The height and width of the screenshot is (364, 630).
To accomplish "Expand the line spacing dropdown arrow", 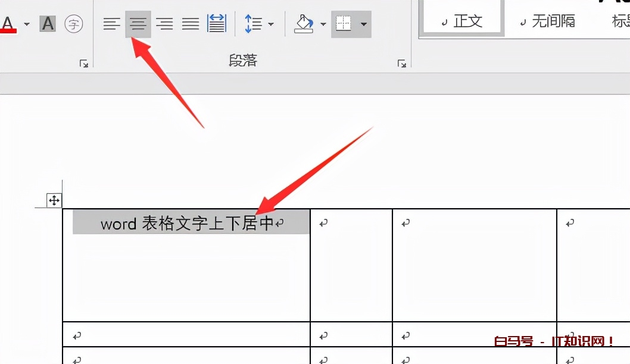I will pyautogui.click(x=271, y=24).
